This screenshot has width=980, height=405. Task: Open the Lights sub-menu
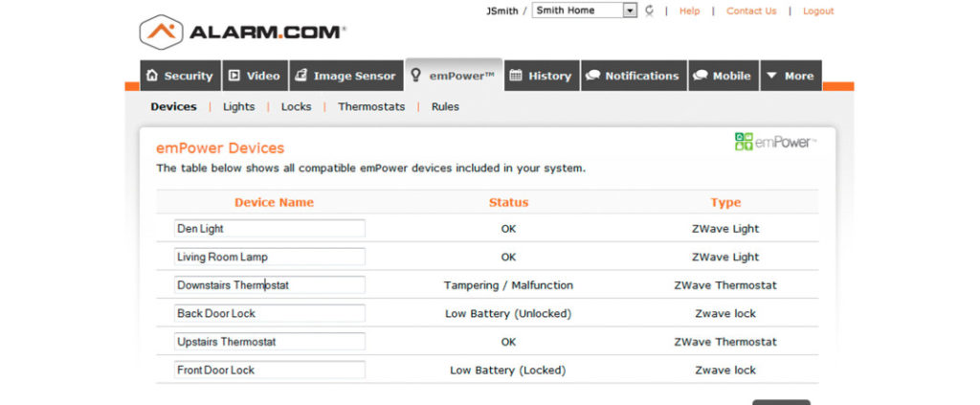click(238, 106)
